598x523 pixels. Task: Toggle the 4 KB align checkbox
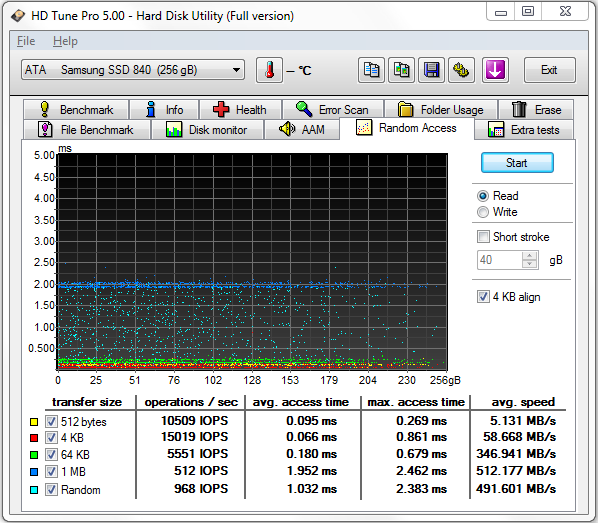tap(483, 297)
